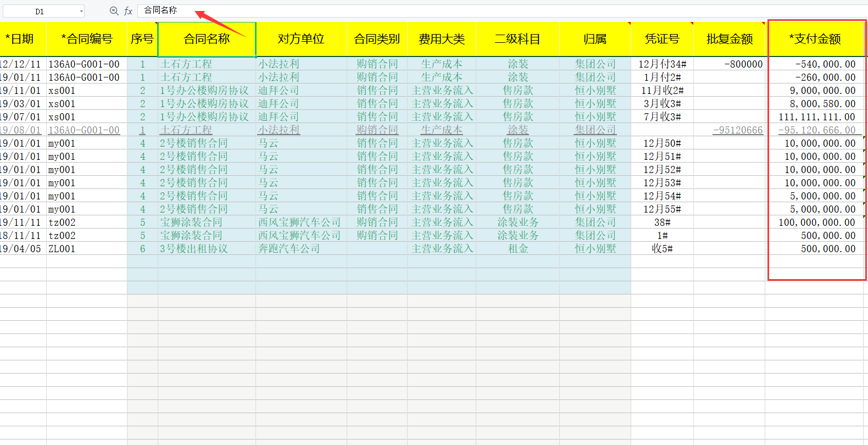
Task: Click 马云 in the 12月52# row
Action: (301, 170)
